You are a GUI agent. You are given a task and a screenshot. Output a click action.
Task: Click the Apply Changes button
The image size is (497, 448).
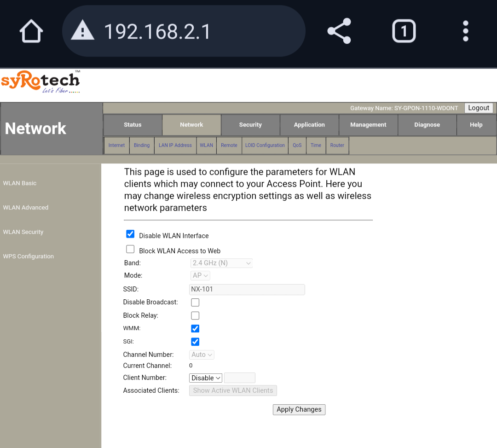coord(299,409)
